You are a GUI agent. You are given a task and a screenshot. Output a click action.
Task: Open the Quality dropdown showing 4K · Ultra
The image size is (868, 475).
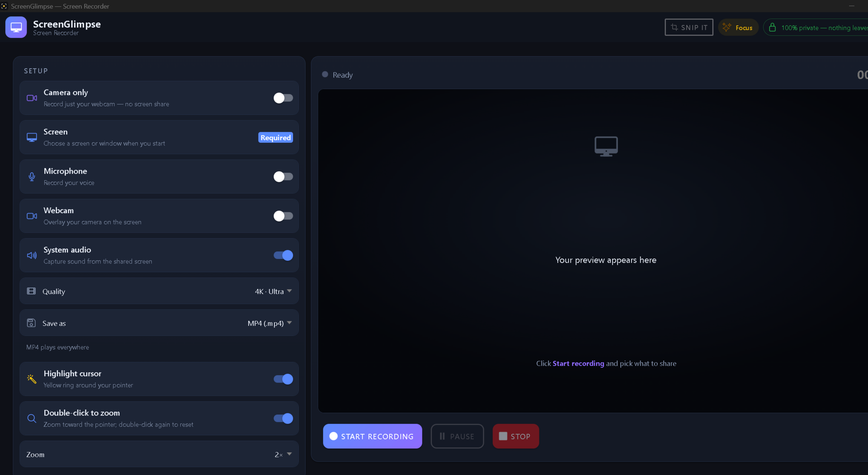coord(273,292)
